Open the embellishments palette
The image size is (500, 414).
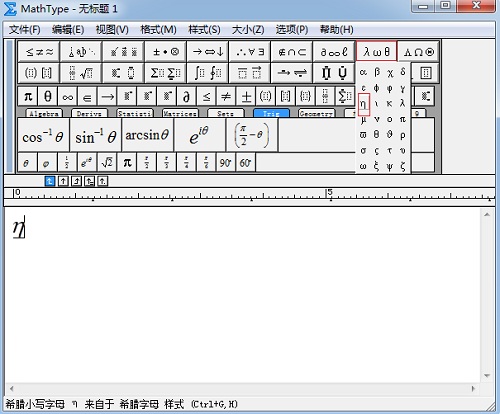[x=123, y=51]
